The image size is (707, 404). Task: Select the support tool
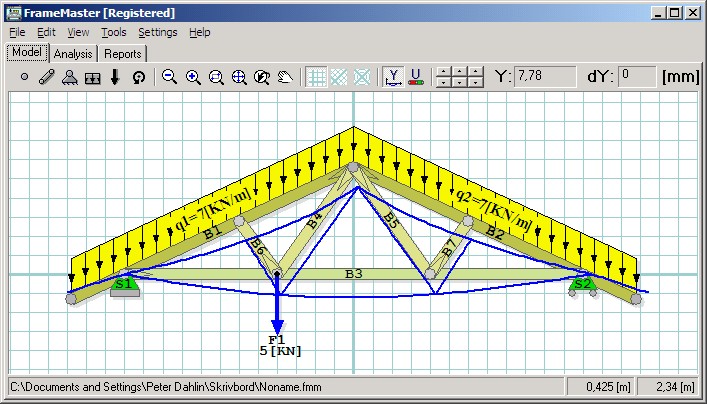click(x=69, y=77)
